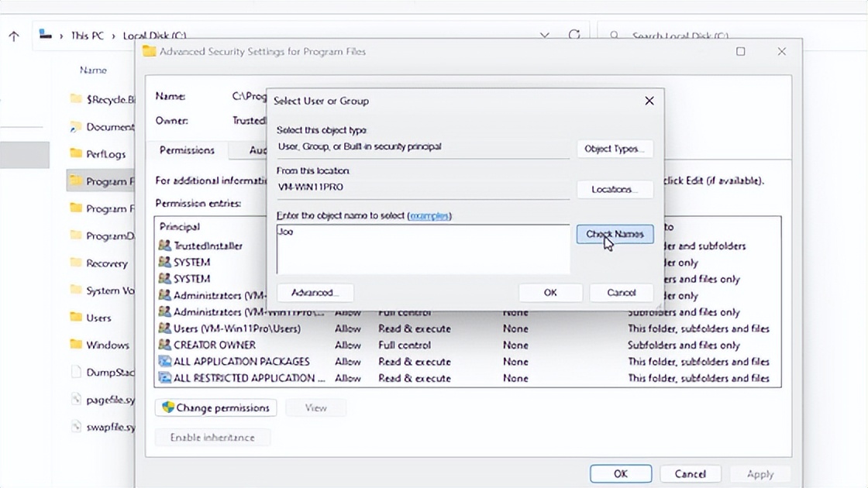Select the TrustedInstaller principal icon
This screenshot has width=868, height=488.
(164, 246)
